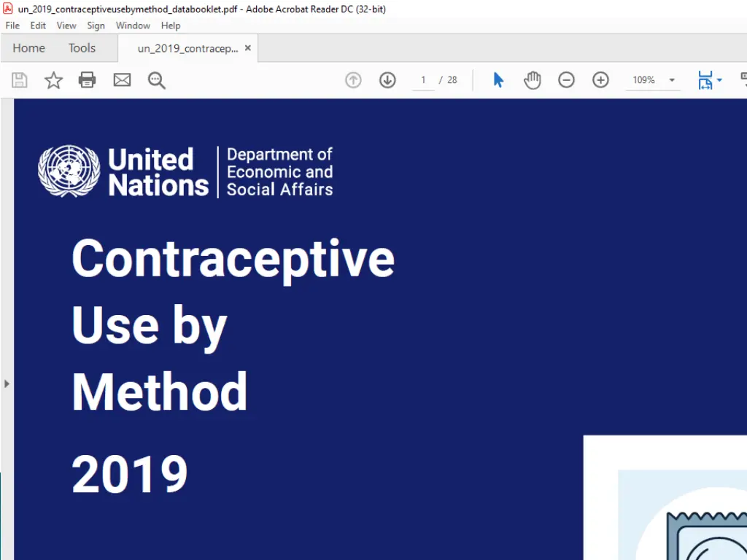This screenshot has width=747, height=560.
Task: Activate the Selection arrow tool
Action: click(x=498, y=80)
